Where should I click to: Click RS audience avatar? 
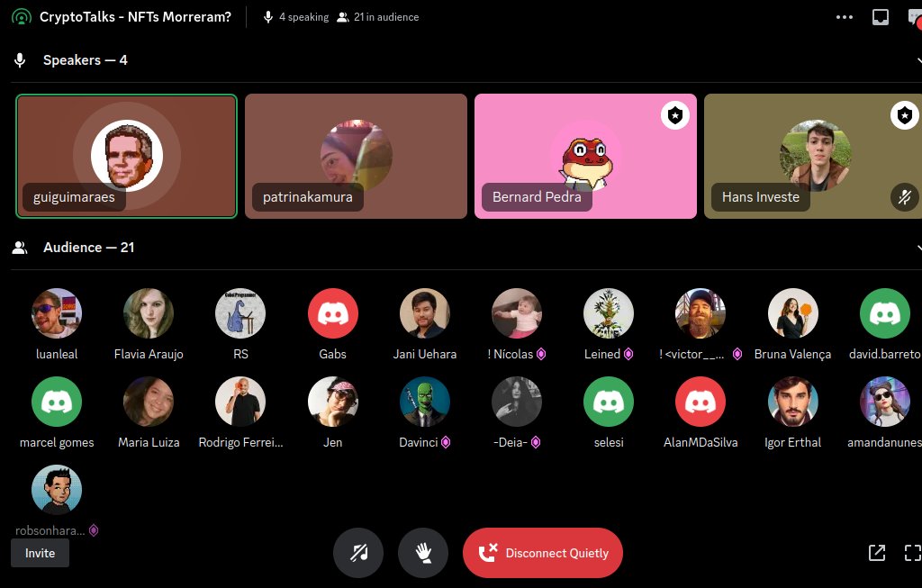(240, 313)
